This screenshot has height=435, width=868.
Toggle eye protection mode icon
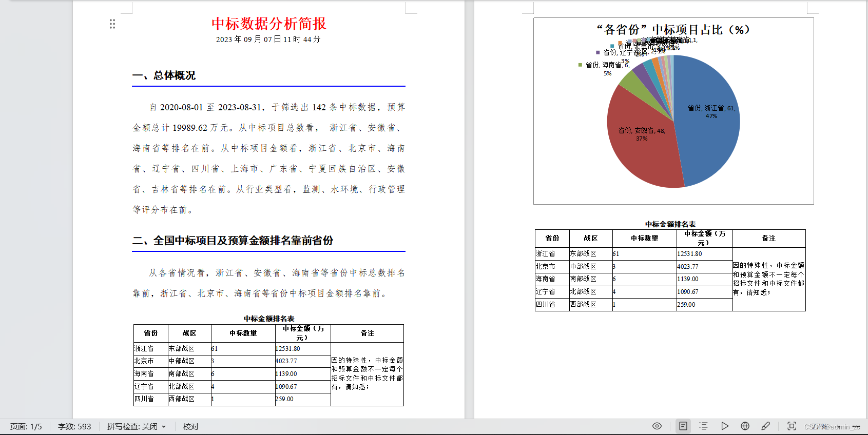click(x=657, y=426)
